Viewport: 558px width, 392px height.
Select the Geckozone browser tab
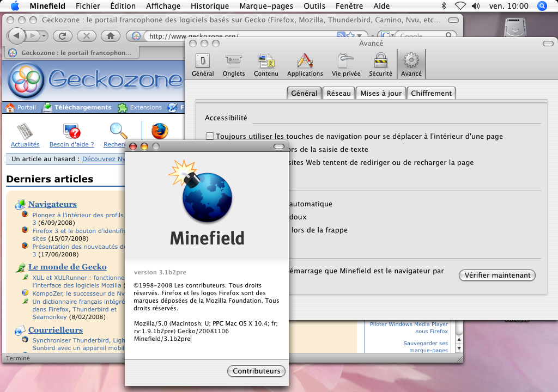click(72, 53)
